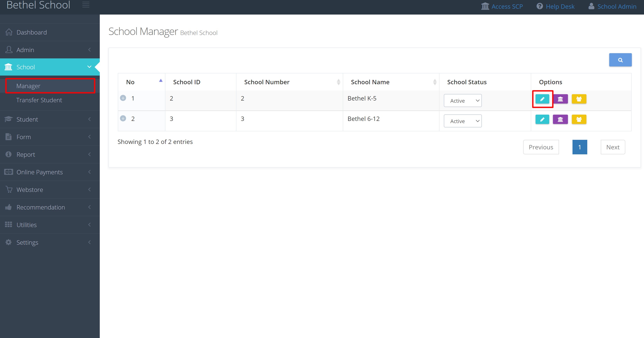644x338 pixels.
Task: Click the yellow users icon for Bethel 6-12
Action: click(579, 120)
